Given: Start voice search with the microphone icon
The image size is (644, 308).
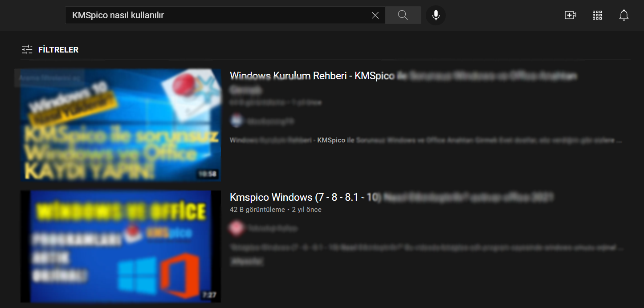Looking at the screenshot, I should 436,16.
